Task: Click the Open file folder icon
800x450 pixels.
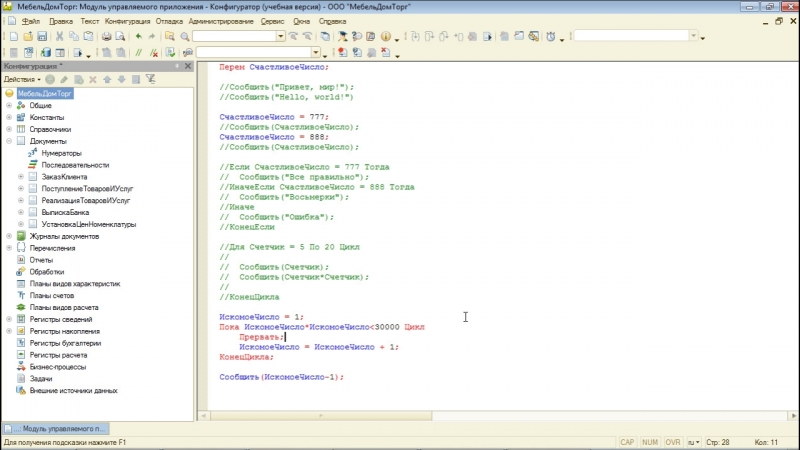Action: tap(28, 36)
